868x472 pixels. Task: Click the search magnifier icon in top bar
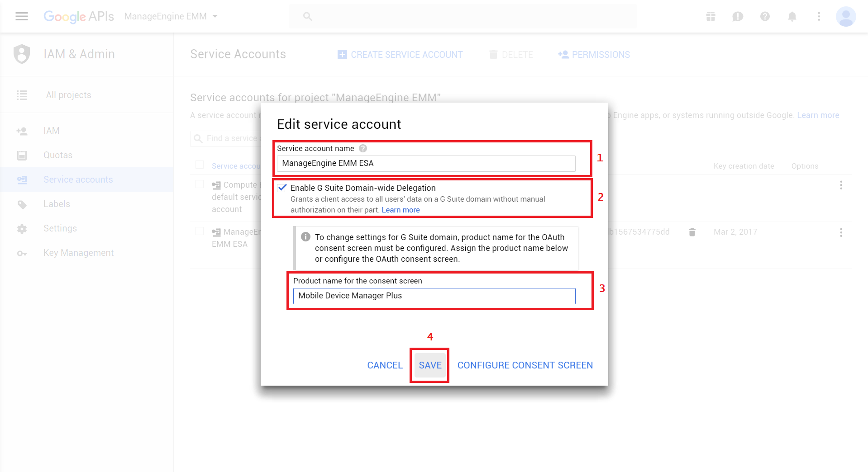(308, 17)
